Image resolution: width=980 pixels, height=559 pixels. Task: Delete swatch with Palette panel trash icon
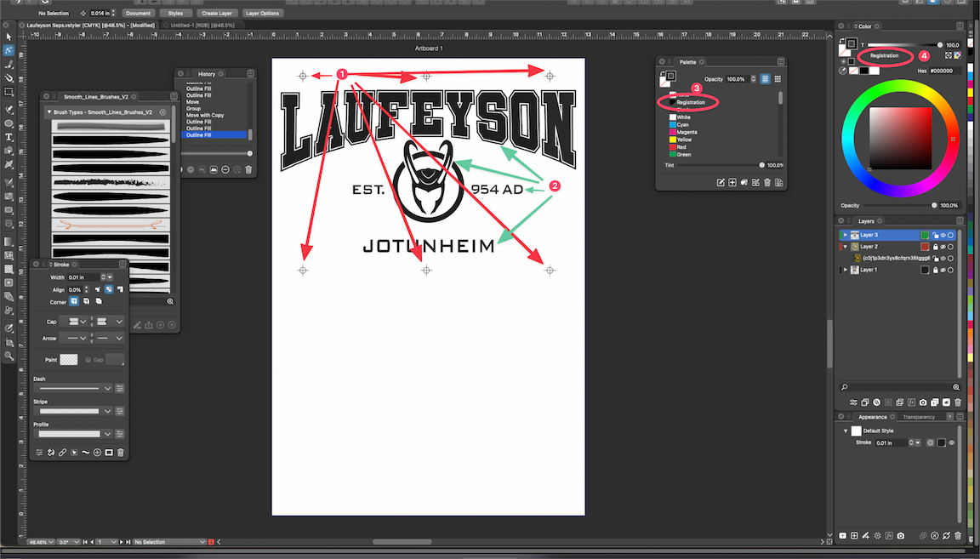point(766,182)
